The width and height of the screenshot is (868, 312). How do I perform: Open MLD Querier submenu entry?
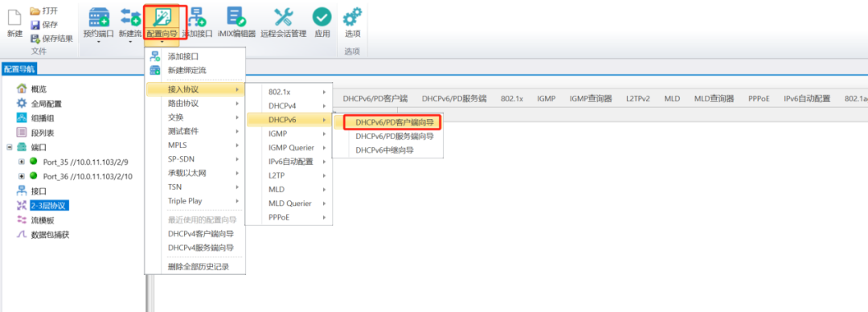(289, 203)
